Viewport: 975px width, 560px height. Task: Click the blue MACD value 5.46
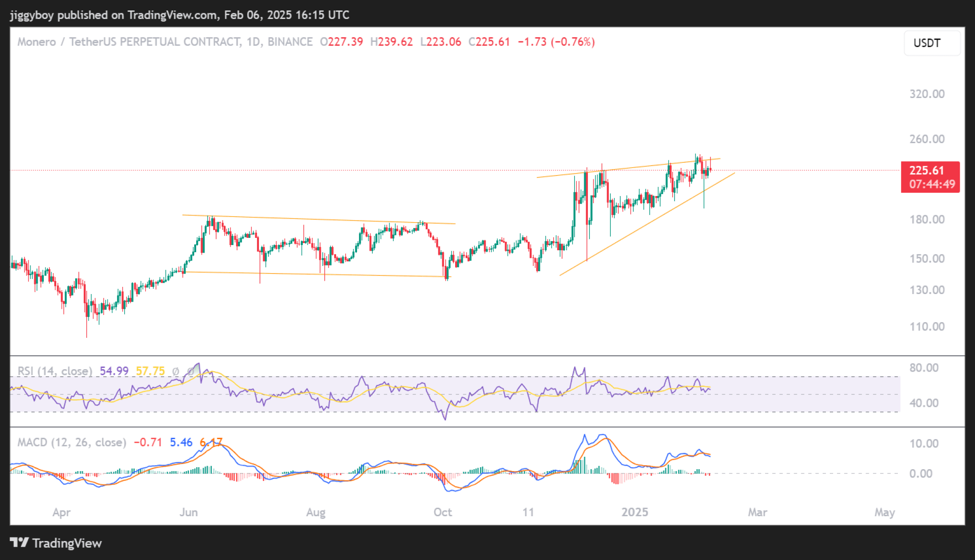[x=181, y=442]
